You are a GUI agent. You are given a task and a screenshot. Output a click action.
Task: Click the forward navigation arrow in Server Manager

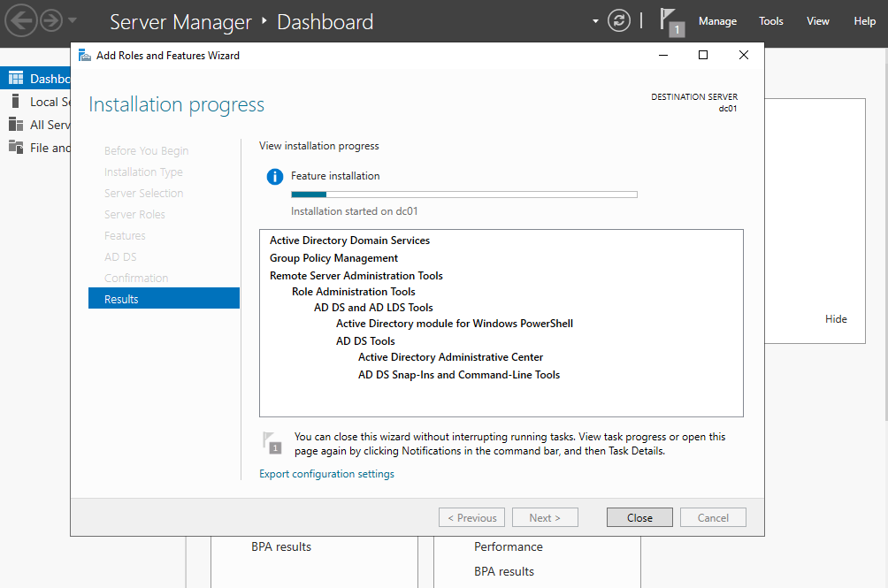pyautogui.click(x=51, y=21)
